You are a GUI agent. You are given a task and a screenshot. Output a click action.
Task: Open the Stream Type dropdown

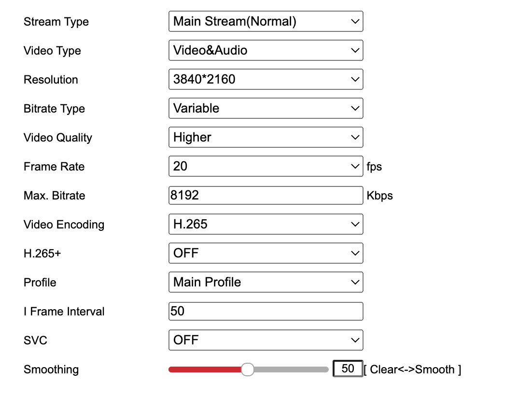[266, 22]
